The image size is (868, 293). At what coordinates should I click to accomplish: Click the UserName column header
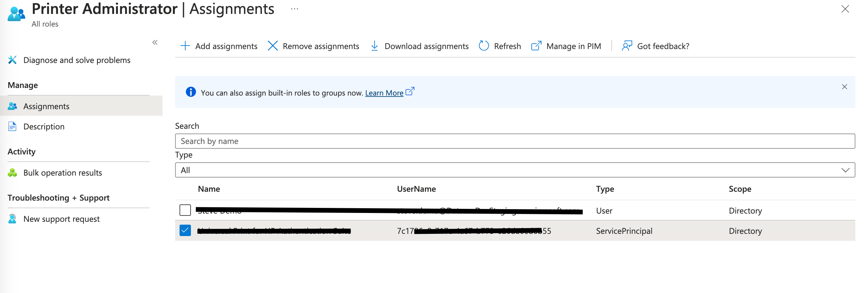(416, 189)
